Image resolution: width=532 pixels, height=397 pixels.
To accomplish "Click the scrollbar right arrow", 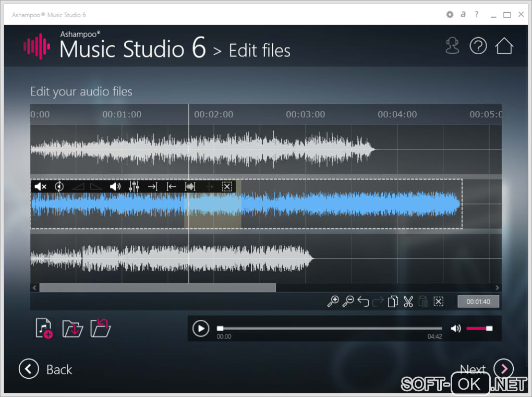I will (x=497, y=288).
